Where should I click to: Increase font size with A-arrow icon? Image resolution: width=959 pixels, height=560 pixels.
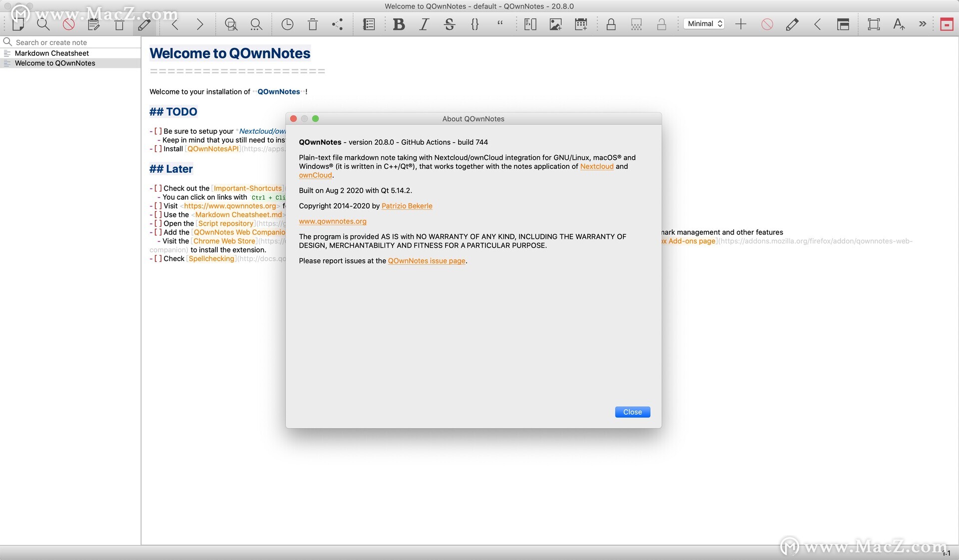[899, 24]
